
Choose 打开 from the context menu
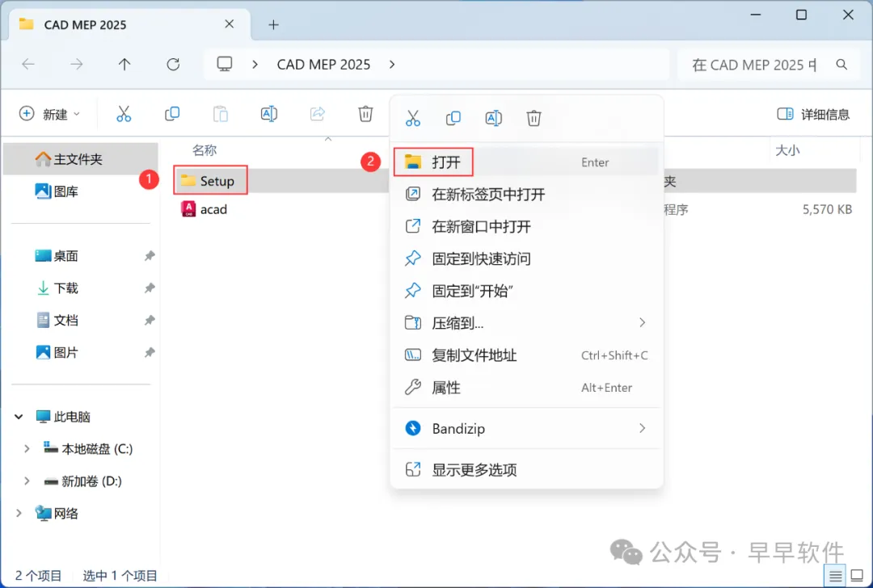526,162
